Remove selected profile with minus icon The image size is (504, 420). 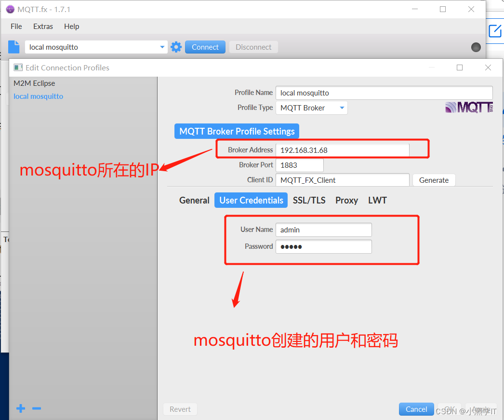coord(37,408)
